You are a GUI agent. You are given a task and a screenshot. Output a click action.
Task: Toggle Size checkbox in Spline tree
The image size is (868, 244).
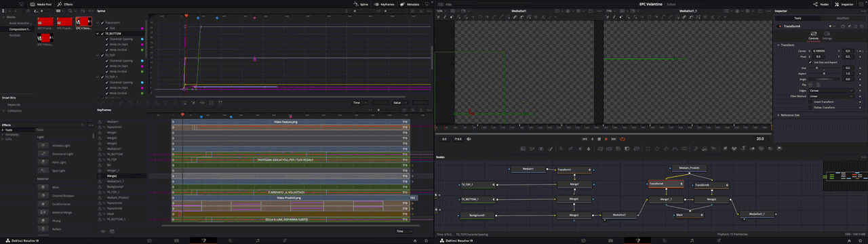(x=107, y=28)
